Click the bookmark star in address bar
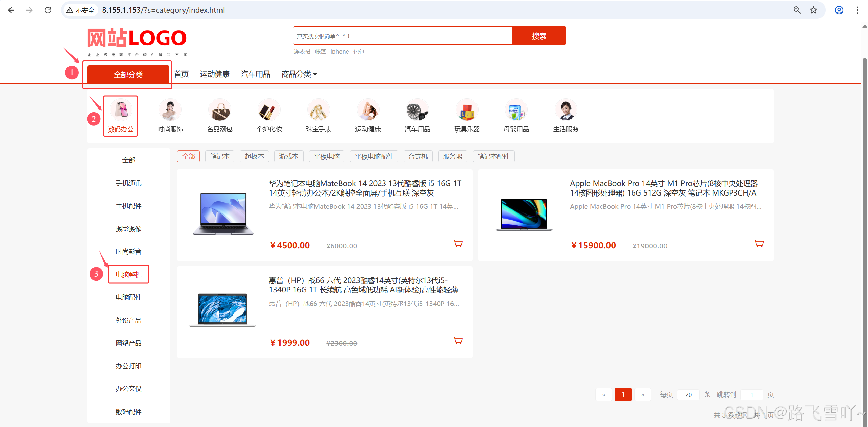 click(x=813, y=10)
